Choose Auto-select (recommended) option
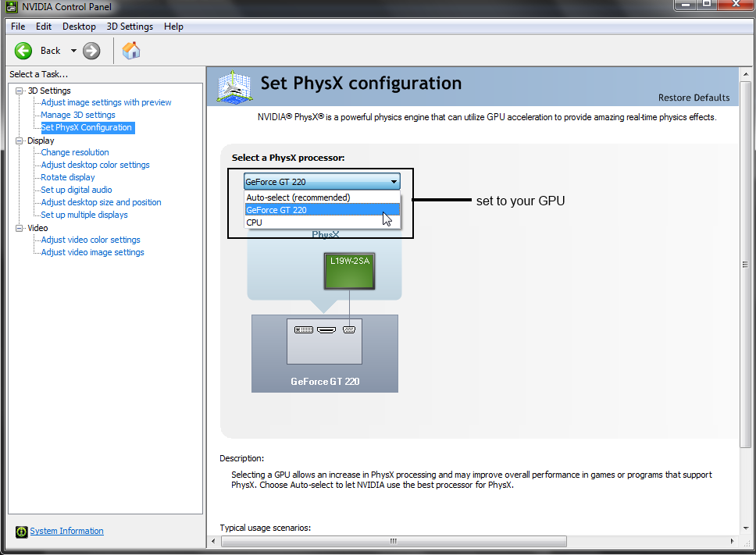The width and height of the screenshot is (756, 555). tap(322, 197)
